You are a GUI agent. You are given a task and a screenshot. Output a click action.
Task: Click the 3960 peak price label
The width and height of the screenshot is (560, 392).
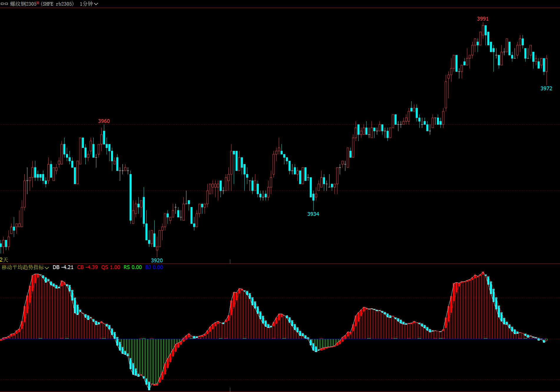click(104, 121)
